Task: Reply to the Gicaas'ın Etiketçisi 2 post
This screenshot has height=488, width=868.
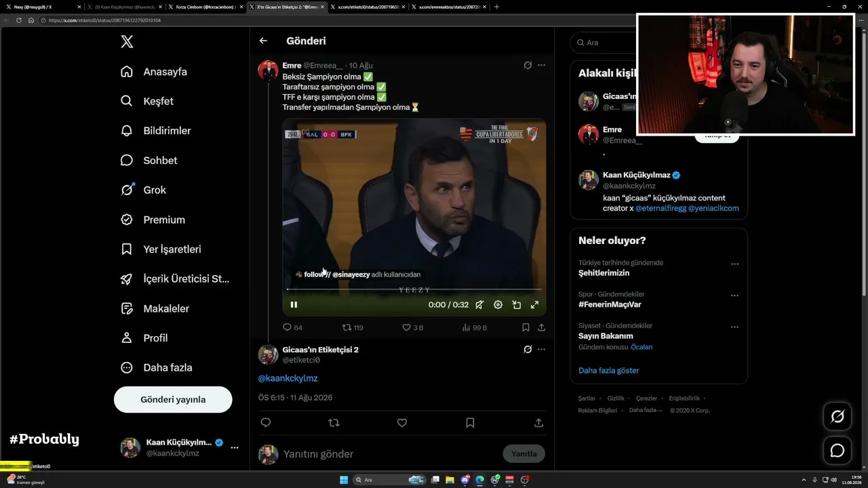Action: [266, 423]
